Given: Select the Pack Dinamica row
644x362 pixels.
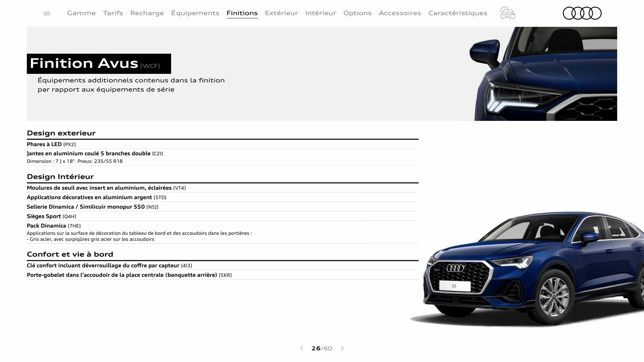Looking at the screenshot, I should [x=223, y=232].
